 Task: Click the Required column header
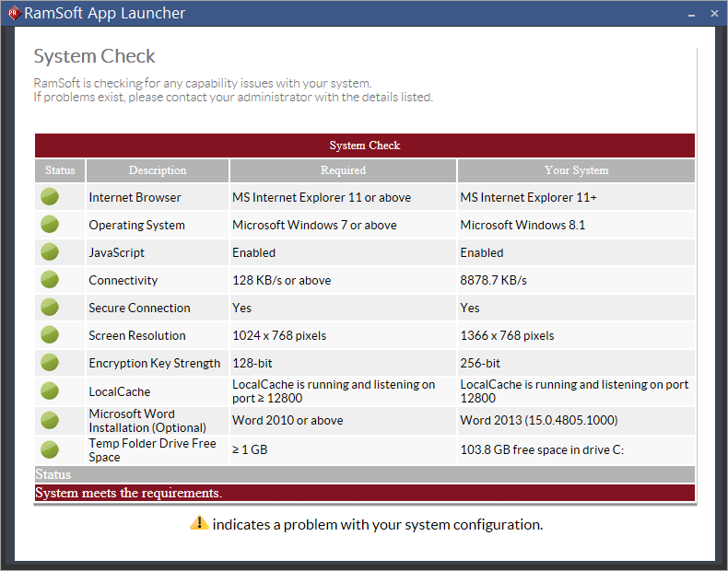pos(343,170)
